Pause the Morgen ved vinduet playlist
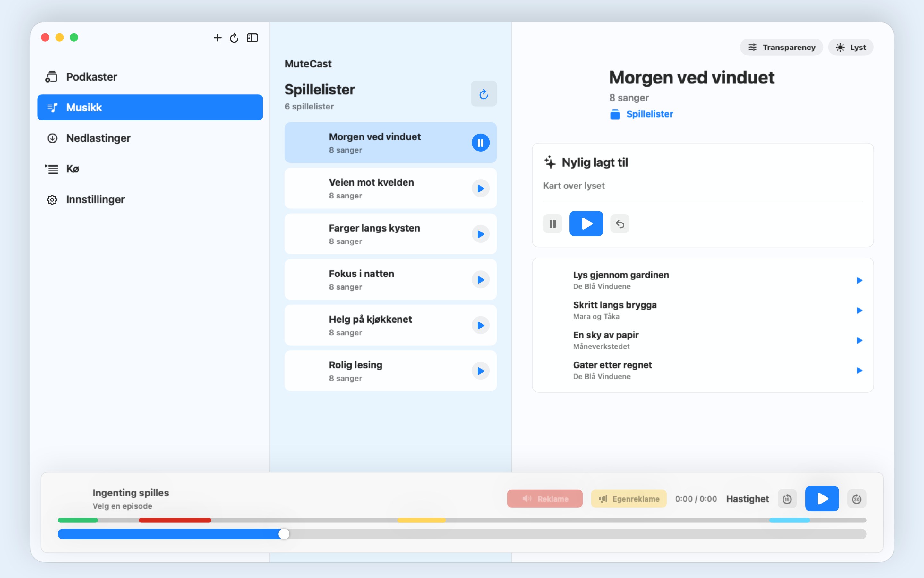This screenshot has height=578, width=924. (x=480, y=143)
